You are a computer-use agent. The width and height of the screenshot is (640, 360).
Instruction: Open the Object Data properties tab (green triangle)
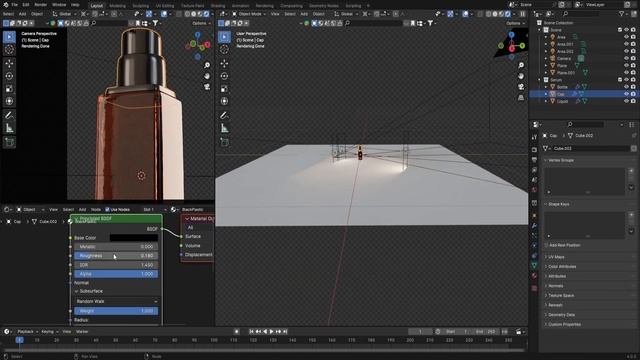(x=534, y=265)
